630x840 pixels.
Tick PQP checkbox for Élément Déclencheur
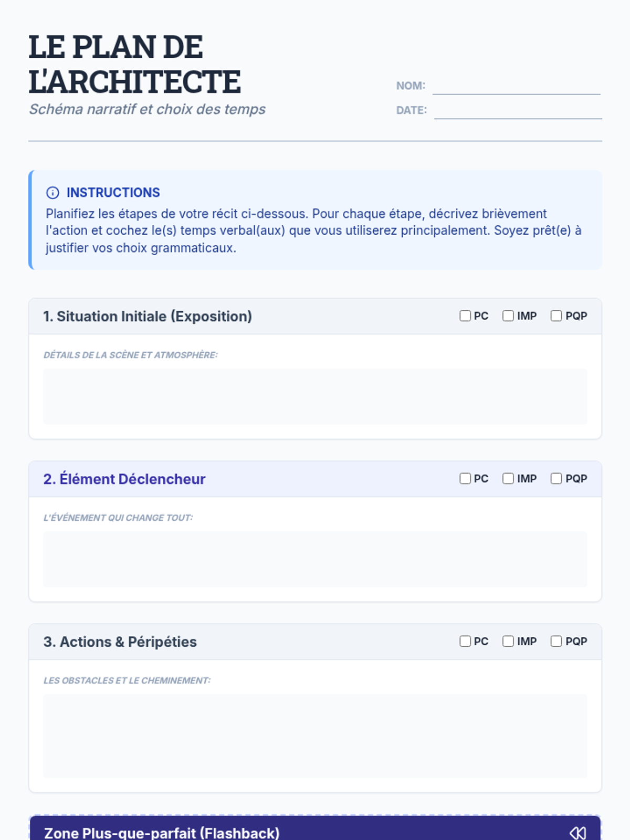[x=556, y=478]
